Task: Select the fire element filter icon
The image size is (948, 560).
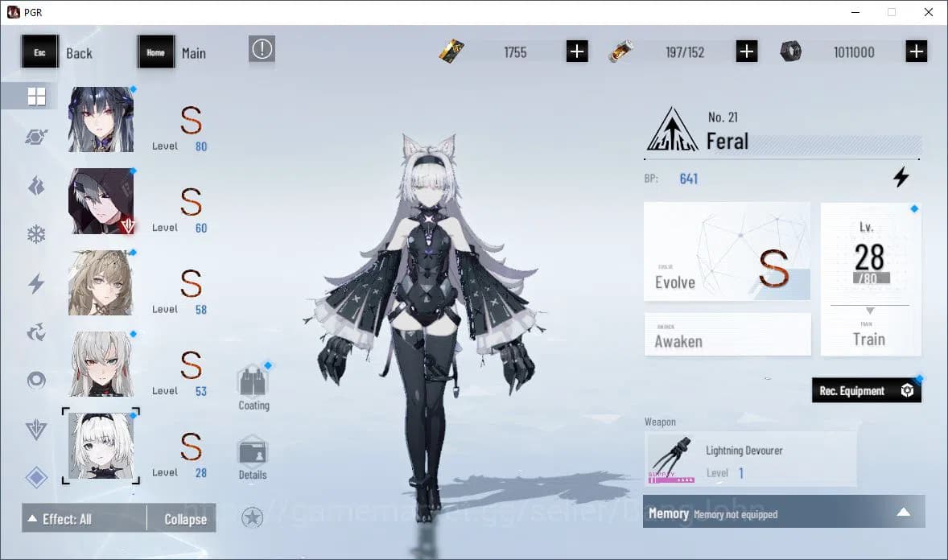Action: (x=36, y=187)
